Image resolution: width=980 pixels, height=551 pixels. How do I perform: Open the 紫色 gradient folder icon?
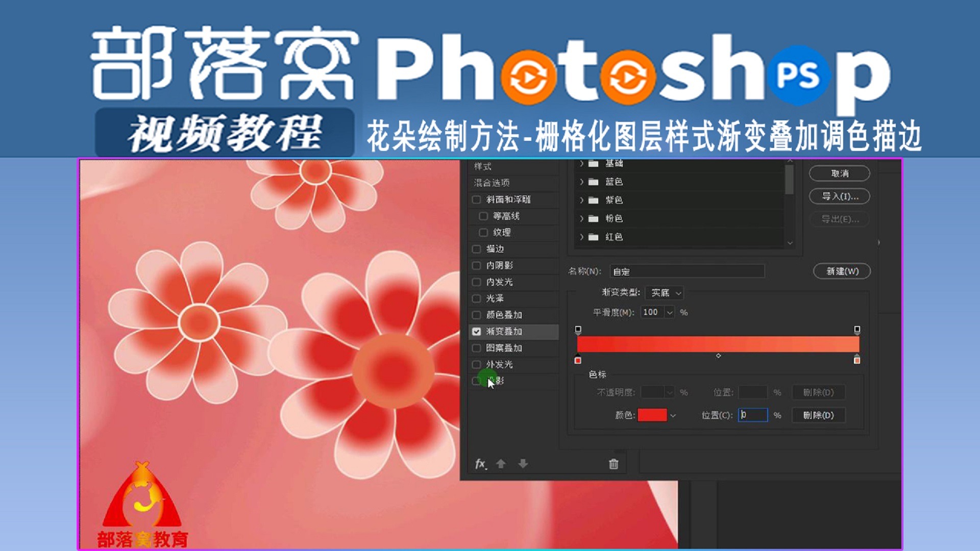[593, 200]
